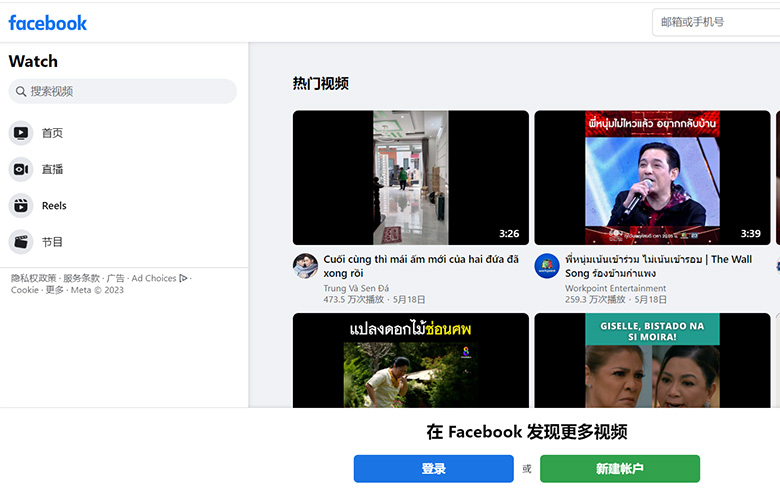Click the Watch heading in sidebar
The image size is (780, 500).
(x=33, y=61)
